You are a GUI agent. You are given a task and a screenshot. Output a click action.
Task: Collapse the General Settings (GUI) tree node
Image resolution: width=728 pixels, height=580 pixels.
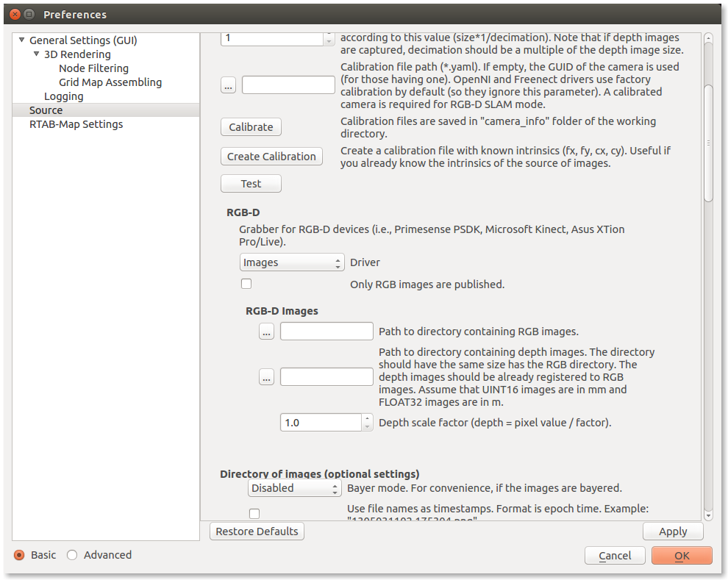point(22,40)
